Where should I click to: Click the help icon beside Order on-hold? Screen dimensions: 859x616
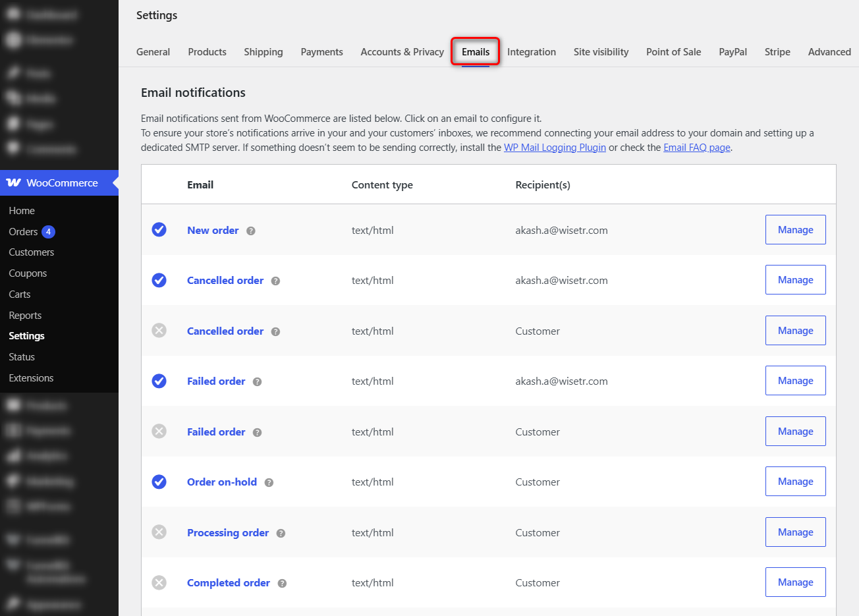269,482
